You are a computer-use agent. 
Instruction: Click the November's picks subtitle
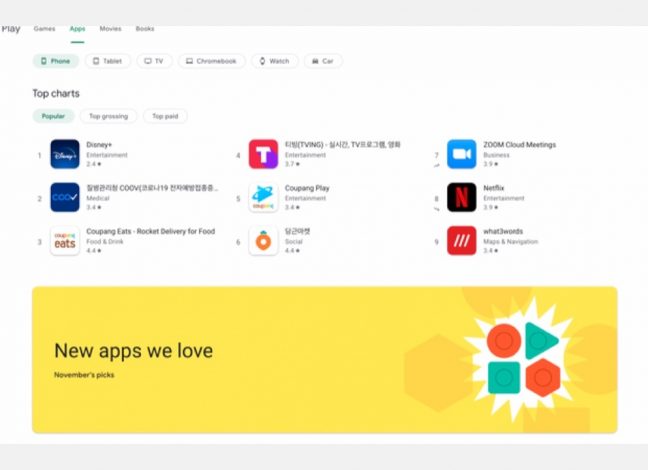[x=84, y=375]
